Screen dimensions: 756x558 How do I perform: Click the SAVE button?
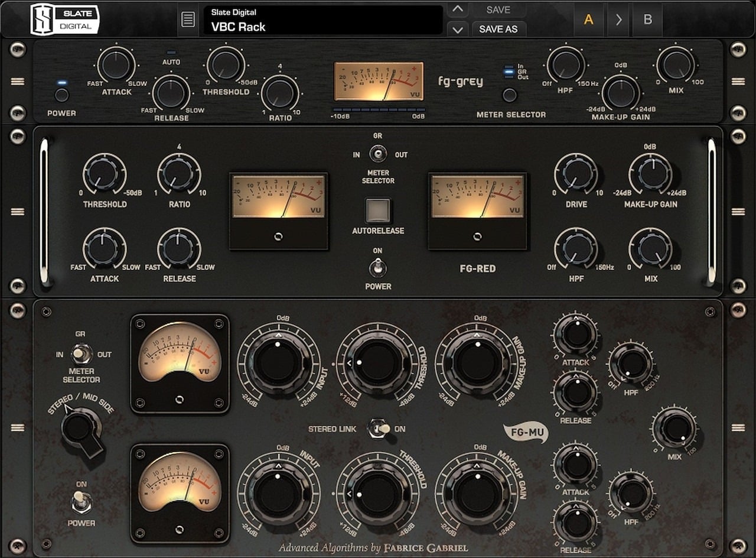pyautogui.click(x=498, y=9)
